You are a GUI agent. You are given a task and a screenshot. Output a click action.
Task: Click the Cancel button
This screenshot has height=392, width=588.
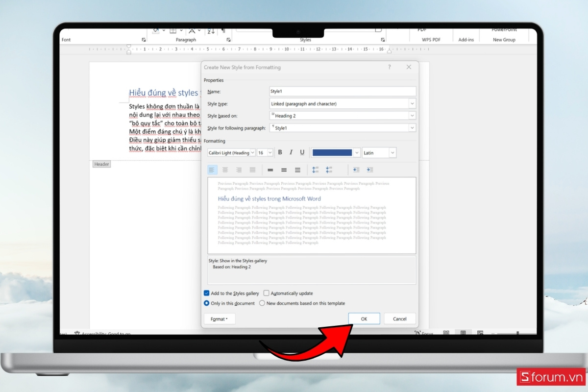(400, 318)
